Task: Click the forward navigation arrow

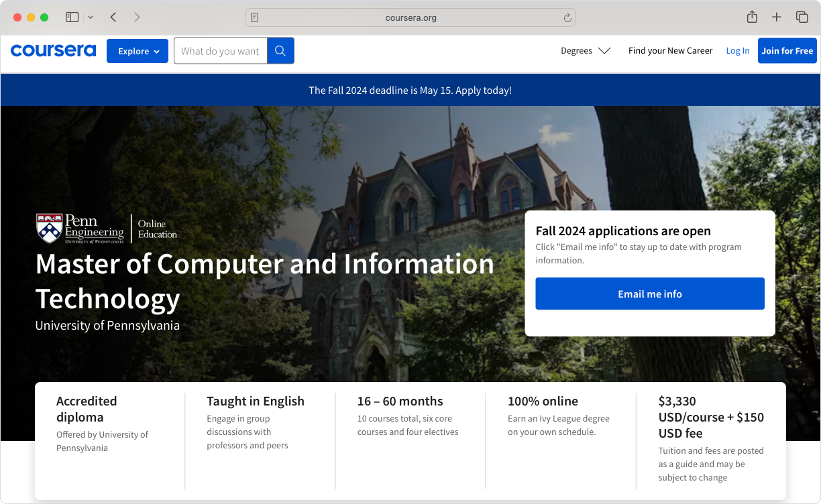Action: 137,17
